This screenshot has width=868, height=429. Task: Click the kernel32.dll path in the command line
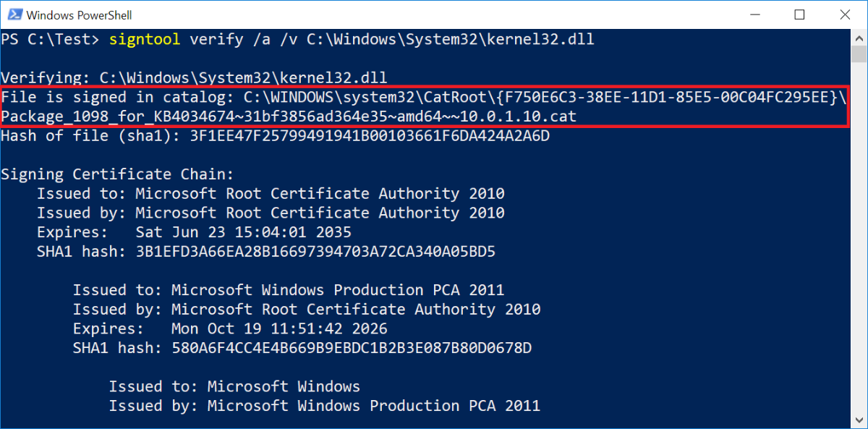450,39
